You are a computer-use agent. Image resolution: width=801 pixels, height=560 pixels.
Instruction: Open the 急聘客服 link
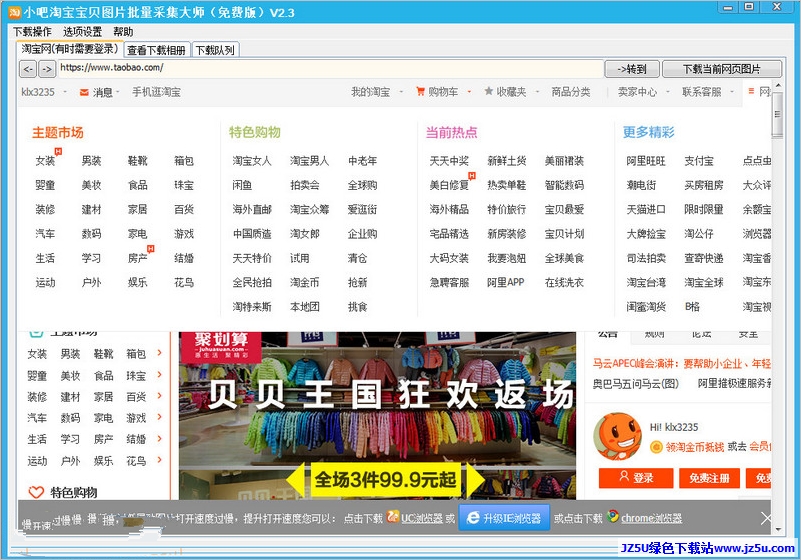(449, 282)
